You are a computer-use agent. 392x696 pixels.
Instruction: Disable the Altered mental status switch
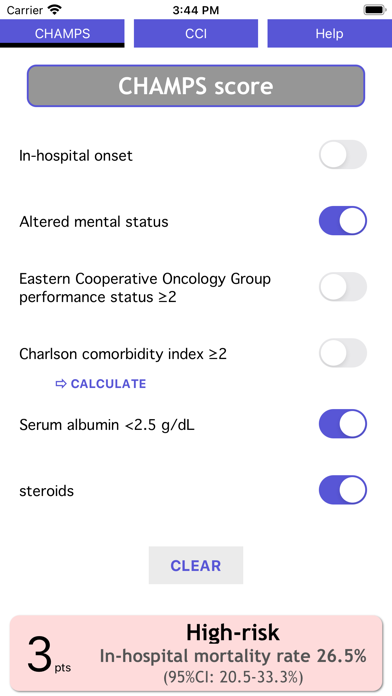tap(343, 221)
